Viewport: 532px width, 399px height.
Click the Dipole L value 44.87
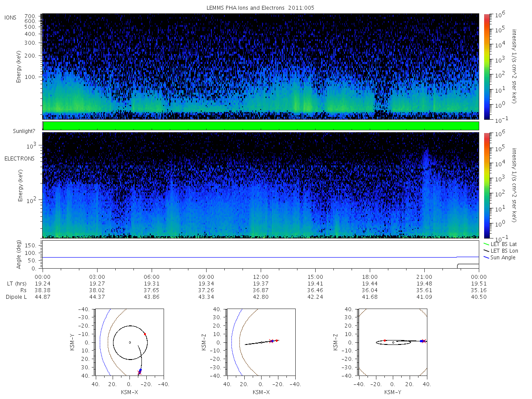(43, 297)
